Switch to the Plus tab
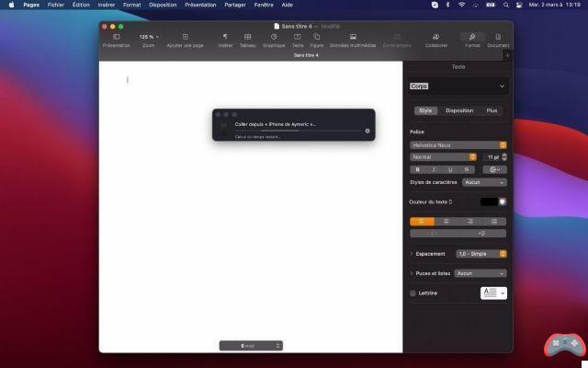The image size is (588, 368). coord(492,110)
